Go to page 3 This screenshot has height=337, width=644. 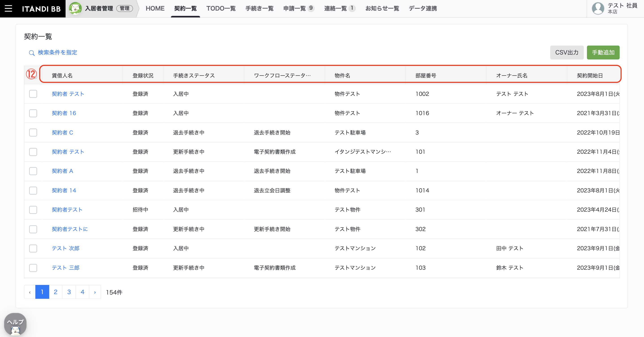[69, 292]
